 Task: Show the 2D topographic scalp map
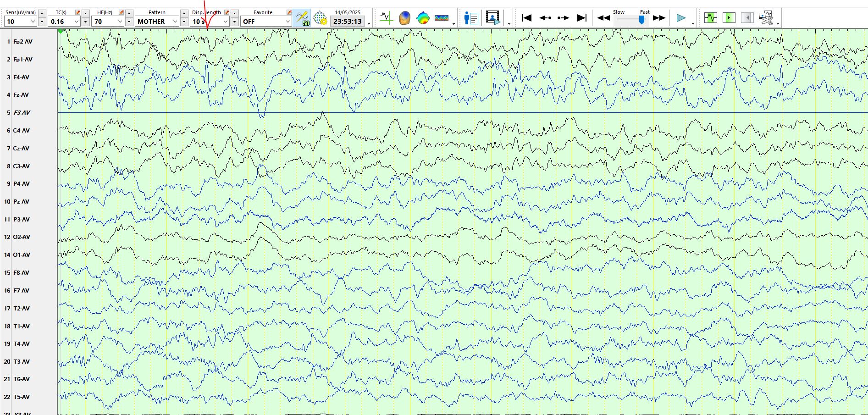pos(423,18)
